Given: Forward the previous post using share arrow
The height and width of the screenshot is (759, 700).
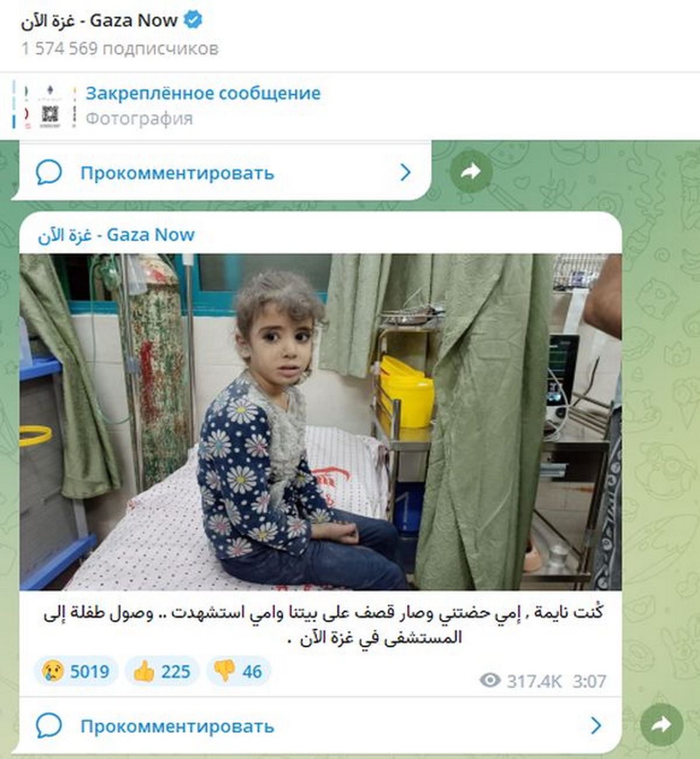Looking at the screenshot, I should click(471, 172).
